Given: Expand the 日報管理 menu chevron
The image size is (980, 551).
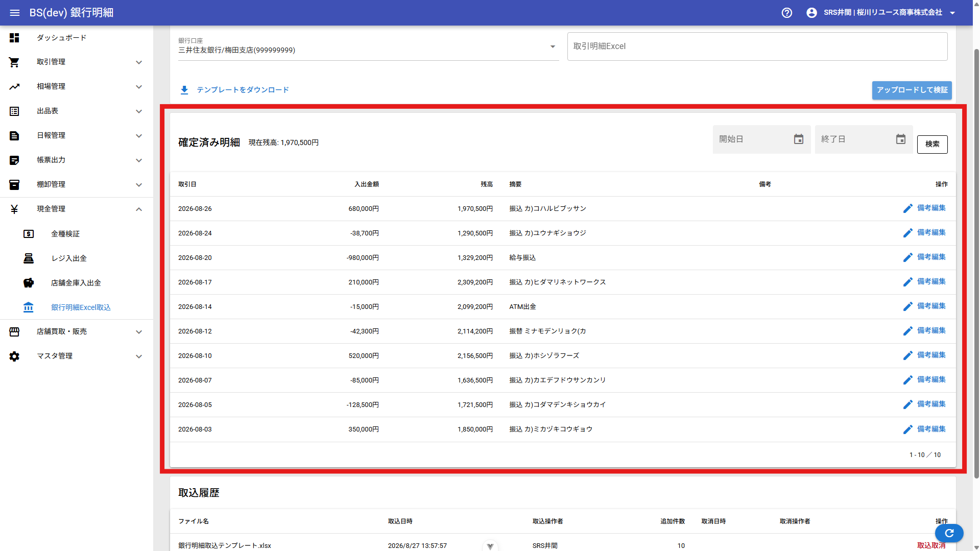Looking at the screenshot, I should tap(139, 136).
